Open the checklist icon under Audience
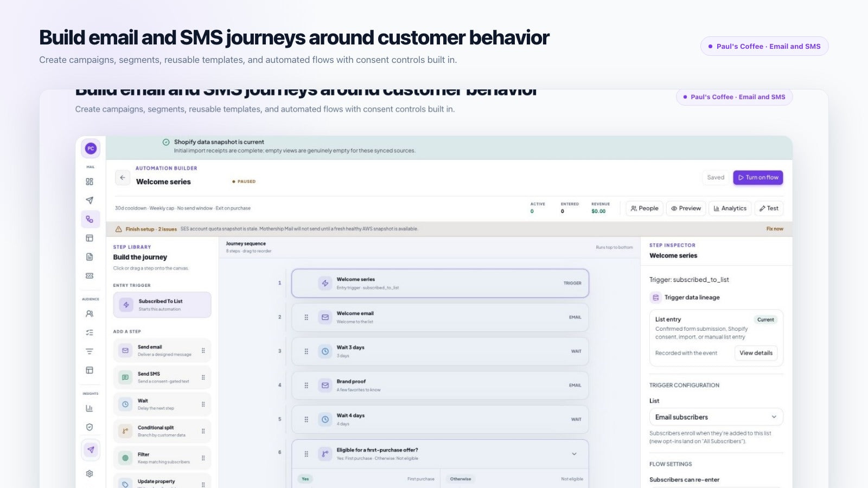The width and height of the screenshot is (868, 488). click(90, 332)
